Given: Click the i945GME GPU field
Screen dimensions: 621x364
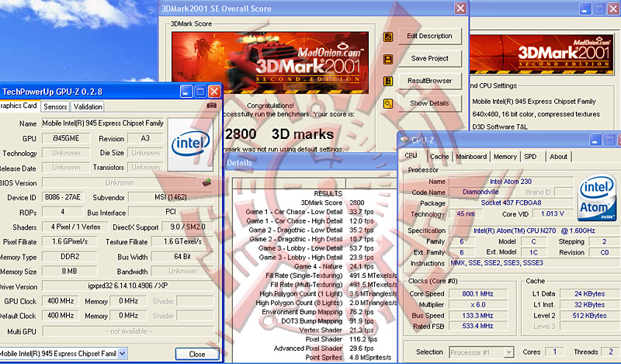Looking at the screenshot, I should 66,138.
